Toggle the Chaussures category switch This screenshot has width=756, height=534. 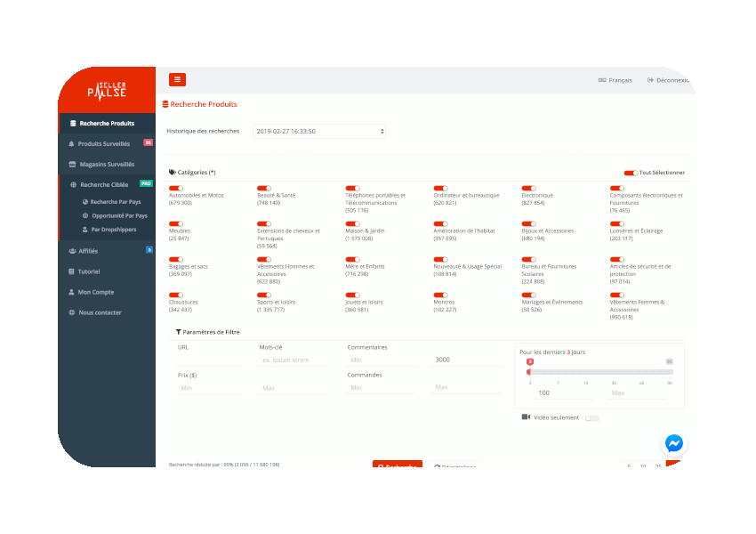coord(176,295)
